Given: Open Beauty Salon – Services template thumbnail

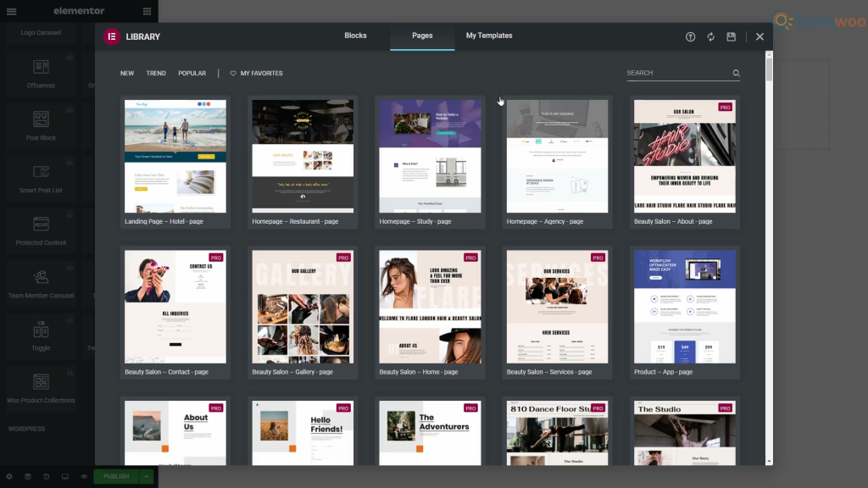Looking at the screenshot, I should [558, 307].
